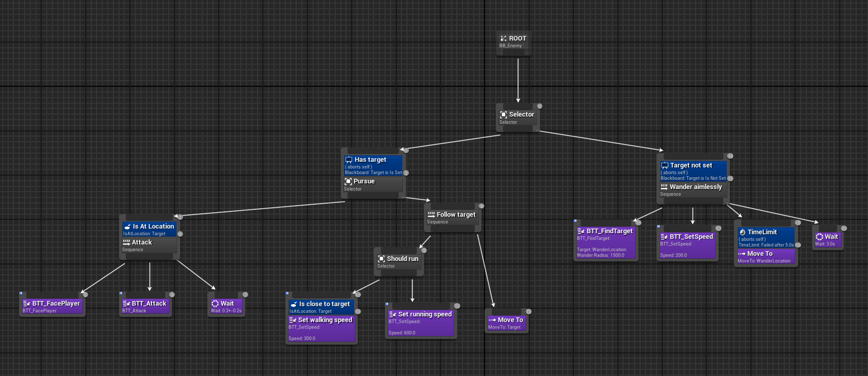This screenshot has height=376, width=868.
Task: Click the Should run selector icon
Action: tap(381, 259)
